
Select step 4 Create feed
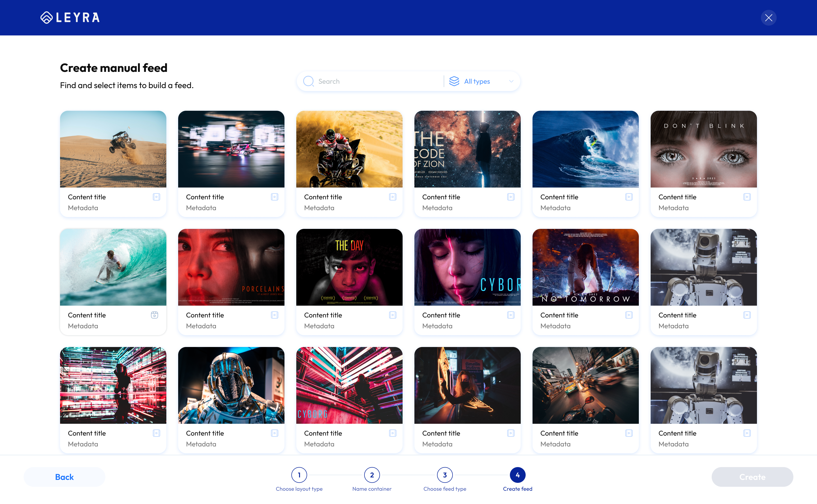click(x=518, y=475)
